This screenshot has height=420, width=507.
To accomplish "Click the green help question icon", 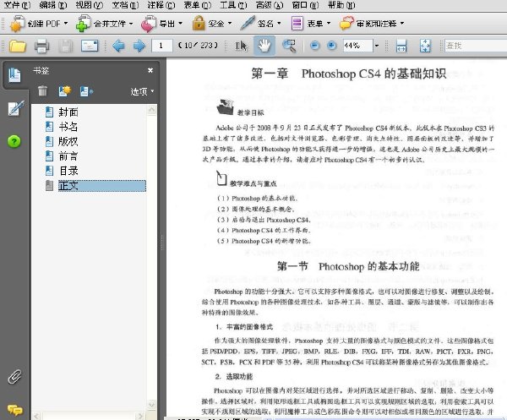I will [x=14, y=141].
